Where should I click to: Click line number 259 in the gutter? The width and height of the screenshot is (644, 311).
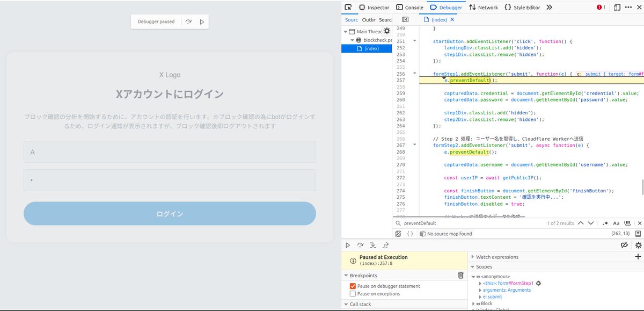click(401, 93)
